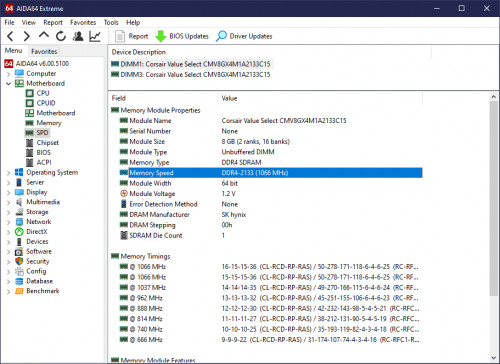This screenshot has height=364, width=500.
Task: Click the vertical scrollbar down arrow
Action: (x=494, y=358)
